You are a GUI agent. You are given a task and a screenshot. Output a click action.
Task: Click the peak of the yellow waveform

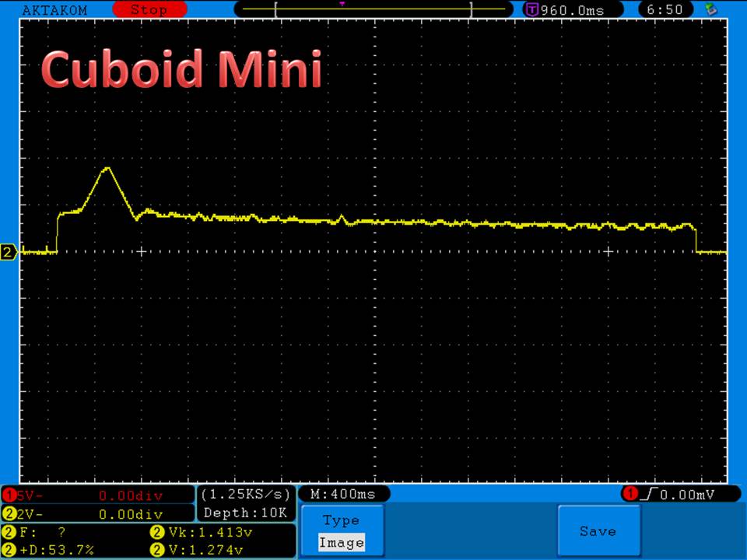[107, 168]
